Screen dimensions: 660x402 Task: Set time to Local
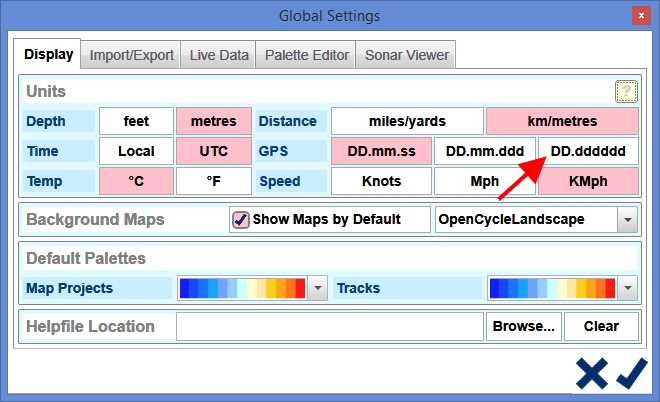click(x=136, y=151)
